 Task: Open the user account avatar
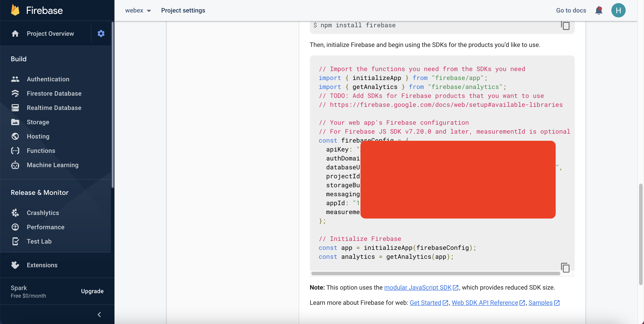618,11
